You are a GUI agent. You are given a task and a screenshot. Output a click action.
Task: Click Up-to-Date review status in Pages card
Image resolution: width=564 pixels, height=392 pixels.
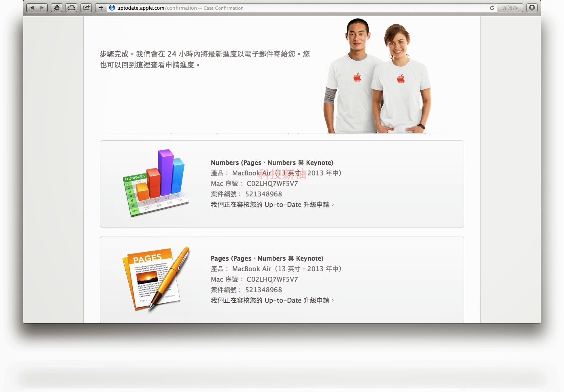pyautogui.click(x=272, y=300)
